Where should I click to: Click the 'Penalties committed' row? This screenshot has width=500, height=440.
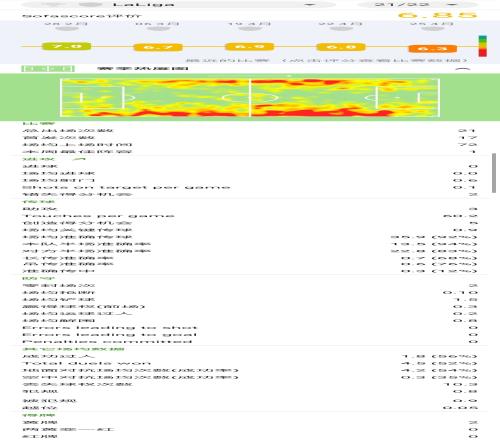click(250, 342)
